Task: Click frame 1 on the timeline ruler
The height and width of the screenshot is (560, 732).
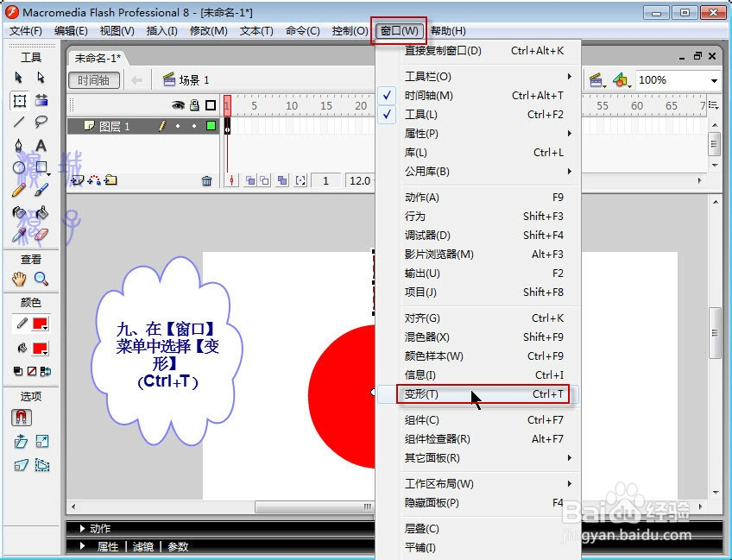Action: [227, 105]
